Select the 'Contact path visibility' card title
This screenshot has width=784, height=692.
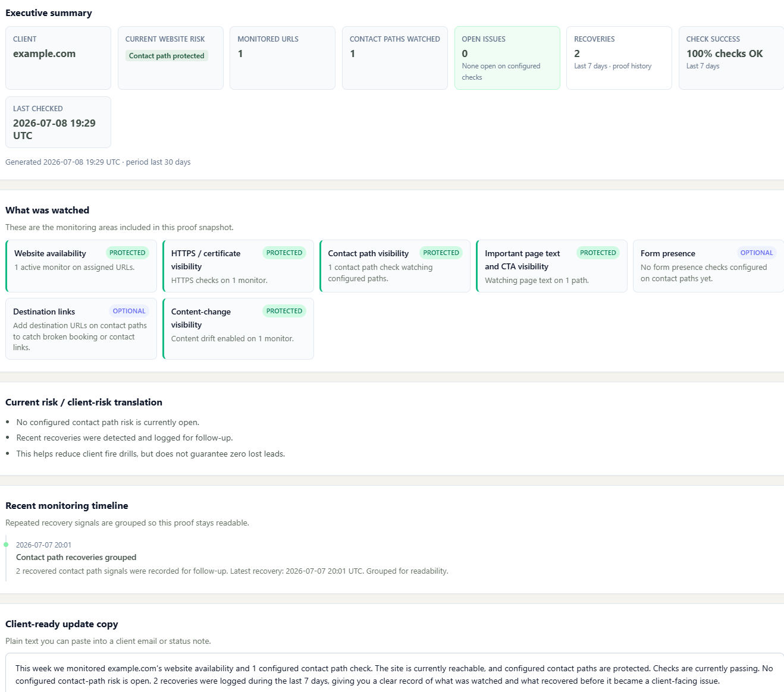click(368, 253)
